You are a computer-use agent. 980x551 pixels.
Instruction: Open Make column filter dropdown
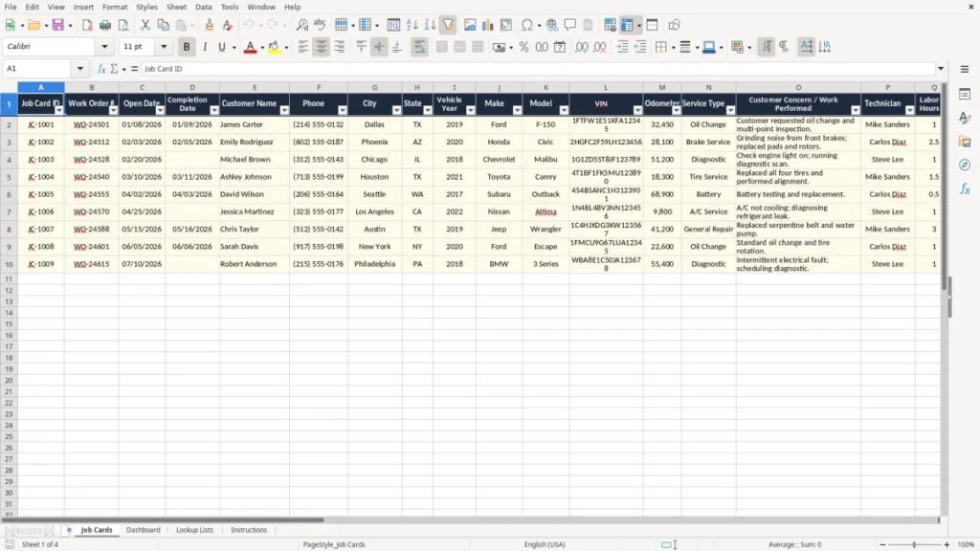point(518,111)
